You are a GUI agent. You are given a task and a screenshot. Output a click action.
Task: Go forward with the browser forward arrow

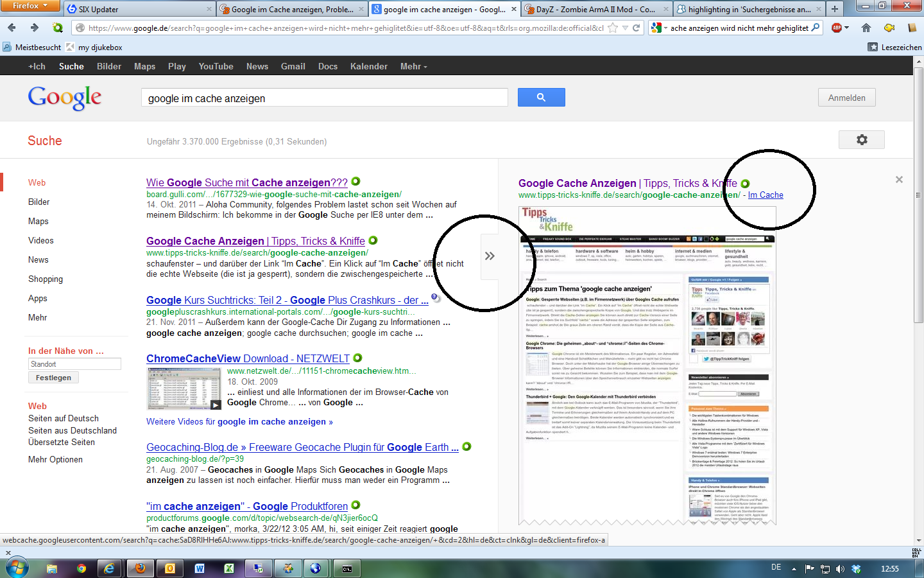click(34, 28)
